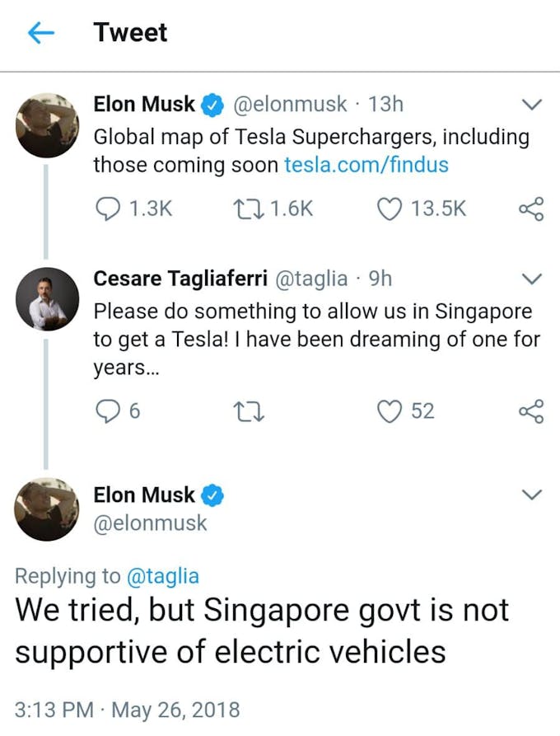Tap the 3:13 PM · May 26, 2018 timestamp
Viewport: 560px width, 736px height.
click(x=128, y=709)
